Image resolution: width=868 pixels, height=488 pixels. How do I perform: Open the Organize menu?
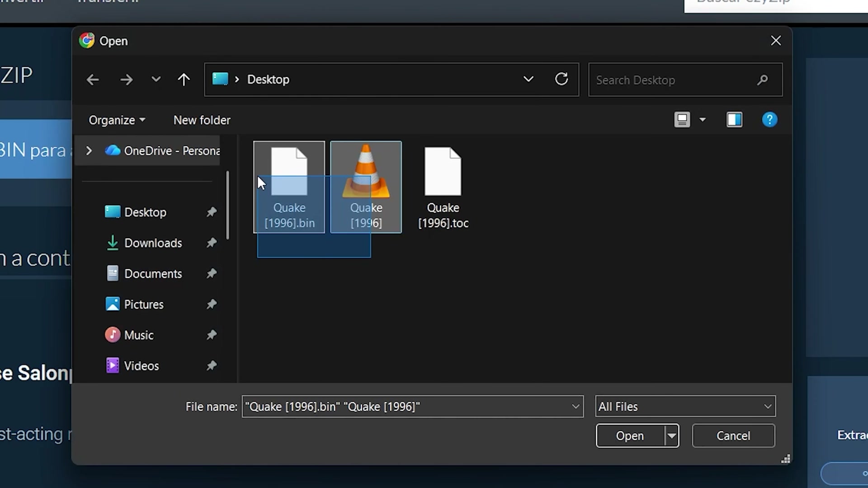tap(116, 120)
